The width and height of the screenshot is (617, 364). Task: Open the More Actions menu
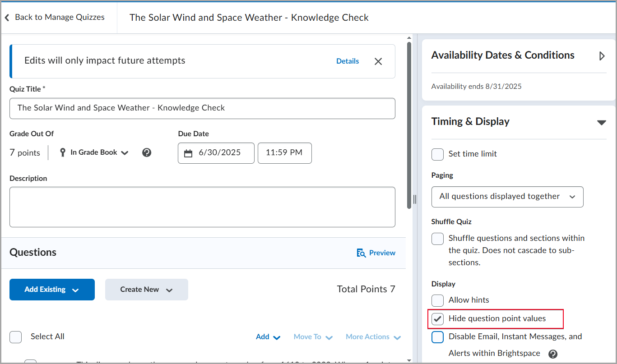click(373, 337)
